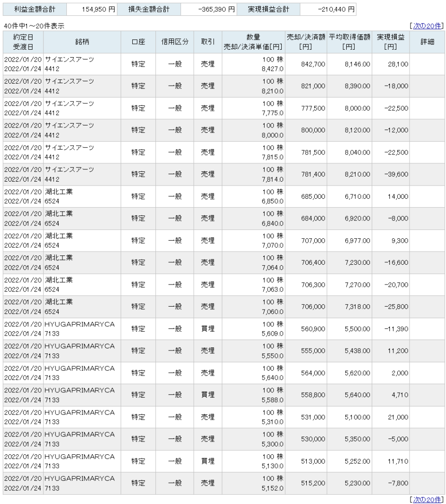Screen dimensions: 446x504
Task: Click the realized loss value -8,000
Action: tap(398, 219)
